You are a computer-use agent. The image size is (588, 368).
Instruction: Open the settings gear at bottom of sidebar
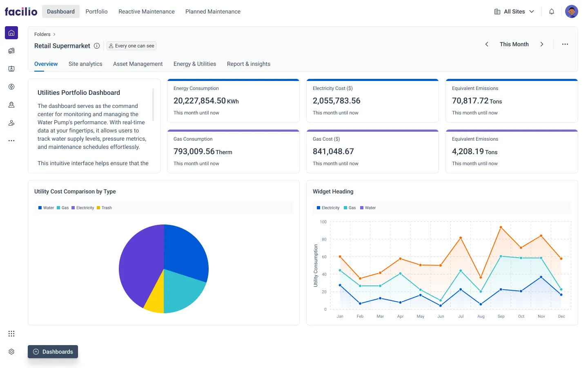[x=11, y=351]
